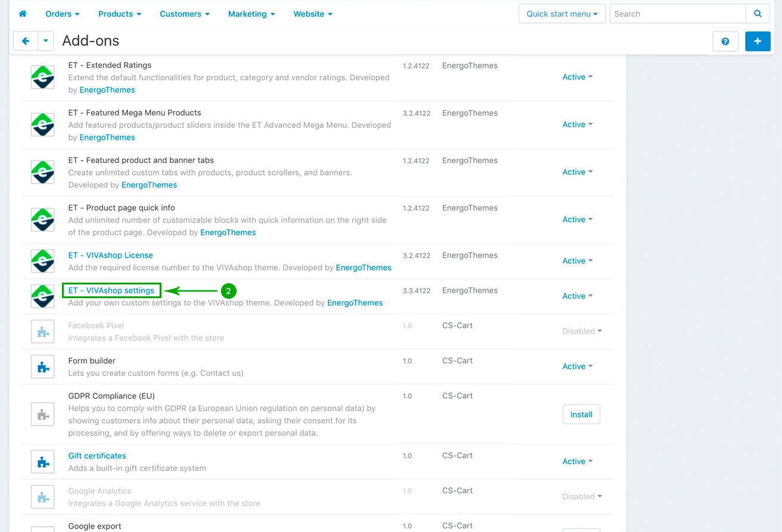Viewport: 782px width, 532px height.
Task: Go to the home icon in navbar
Action: [23, 14]
